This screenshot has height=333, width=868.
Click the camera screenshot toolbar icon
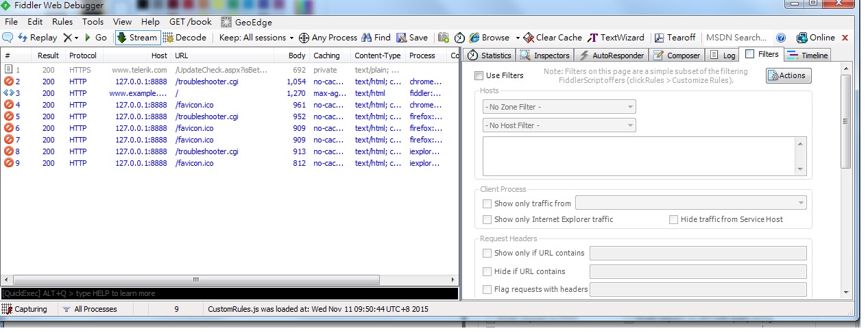pos(444,38)
